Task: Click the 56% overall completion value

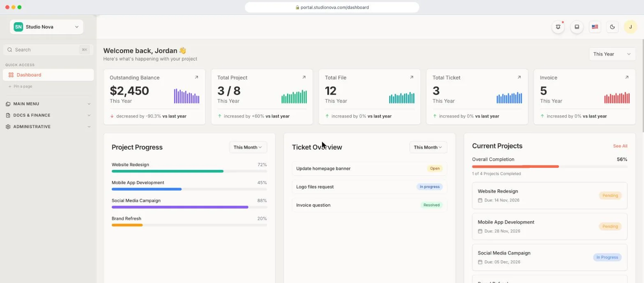Action: pos(622,159)
